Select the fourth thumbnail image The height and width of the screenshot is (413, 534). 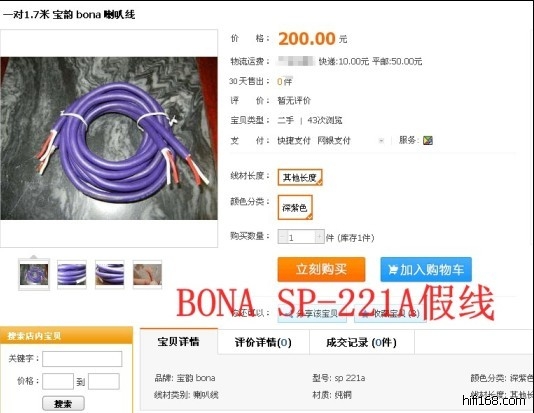click(147, 274)
